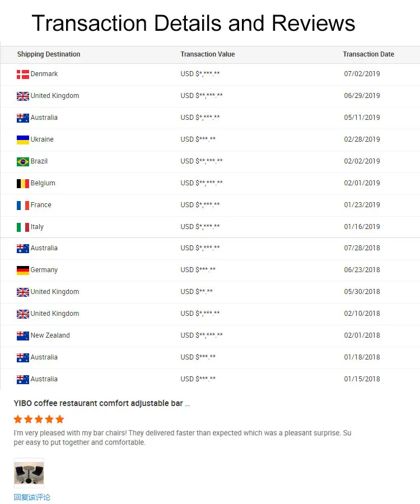Click the Ukraine flag icon
420x504 pixels.
point(23,140)
